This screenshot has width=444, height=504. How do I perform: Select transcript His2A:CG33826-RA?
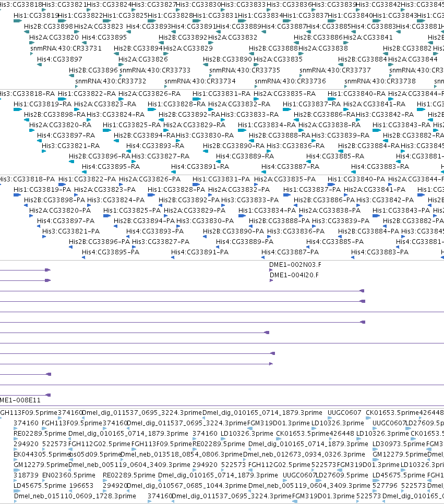(150, 93)
